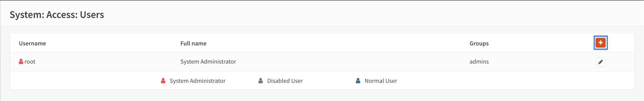Image resolution: width=644 pixels, height=101 pixels.
Task: Click the Full name column header
Action: tap(193, 43)
